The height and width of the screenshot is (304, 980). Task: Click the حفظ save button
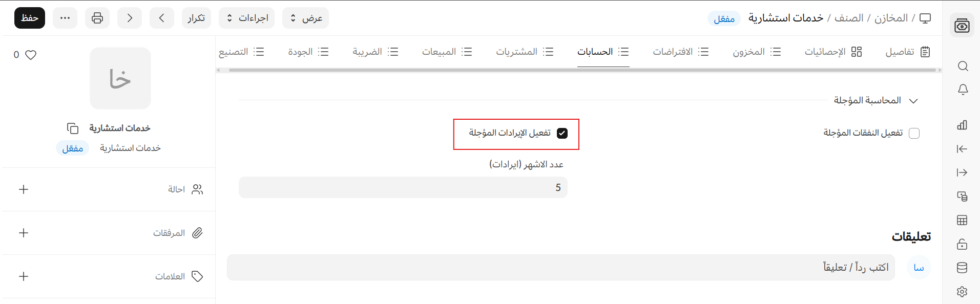tap(30, 18)
